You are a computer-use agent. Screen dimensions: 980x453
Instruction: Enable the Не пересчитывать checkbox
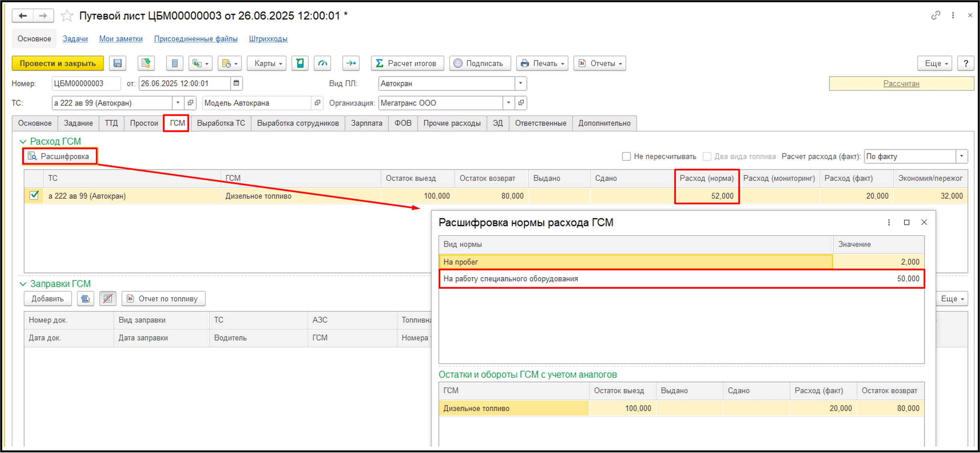(x=626, y=156)
